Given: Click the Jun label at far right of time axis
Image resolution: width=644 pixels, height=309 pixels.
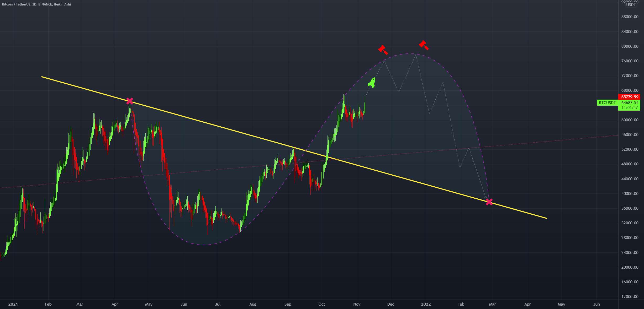Looking at the screenshot, I should coord(597,304).
